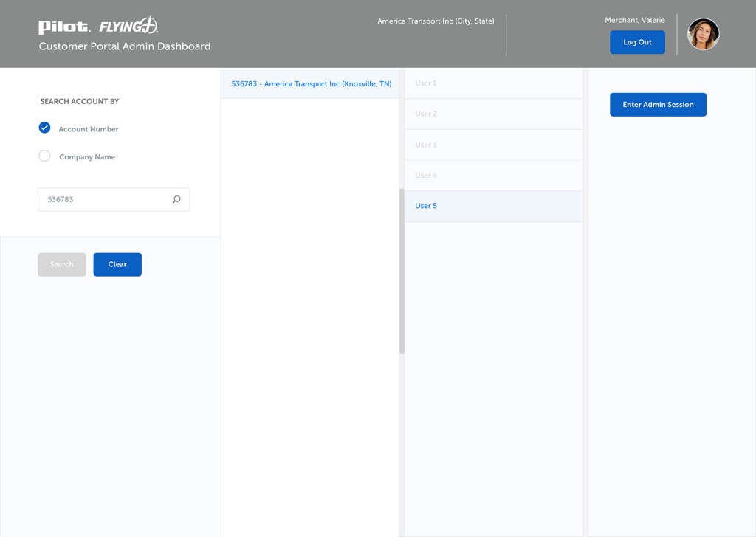Click the America Transport Inc header text
Image resolution: width=756 pixels, height=537 pixels.
(436, 21)
